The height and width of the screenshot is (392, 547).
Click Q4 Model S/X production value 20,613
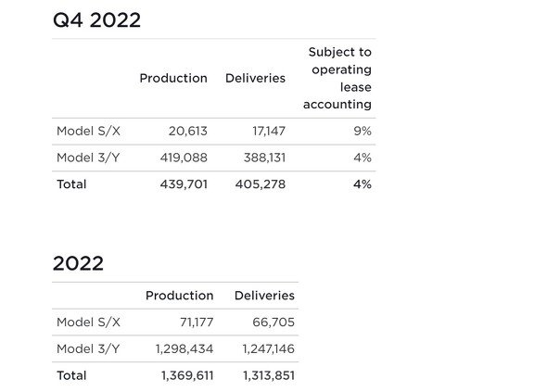pyautogui.click(x=188, y=132)
